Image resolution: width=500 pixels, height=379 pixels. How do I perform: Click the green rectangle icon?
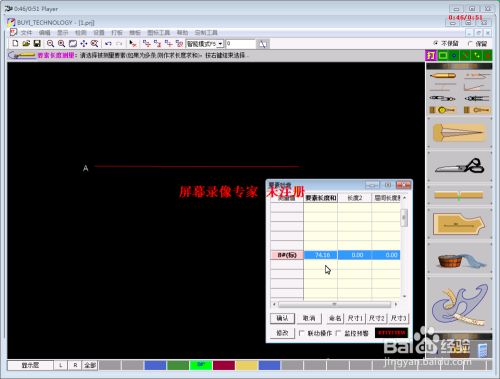coord(443,55)
